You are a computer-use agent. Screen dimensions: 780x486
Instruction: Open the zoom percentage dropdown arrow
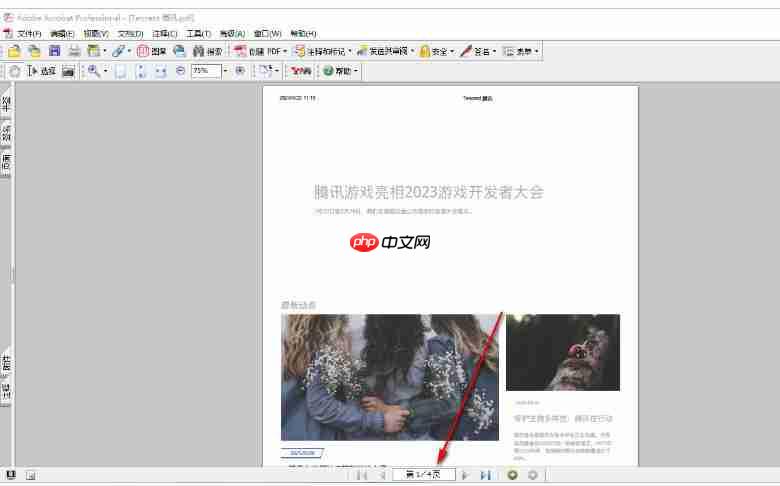[x=225, y=71]
